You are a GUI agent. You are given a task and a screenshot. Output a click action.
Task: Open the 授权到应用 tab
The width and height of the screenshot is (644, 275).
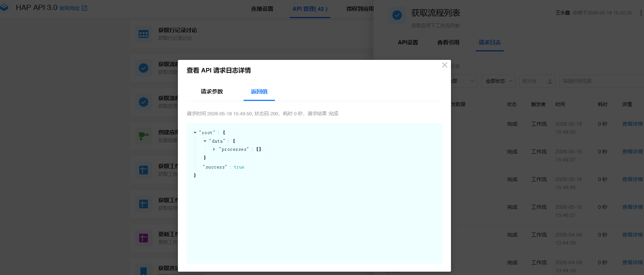tap(360, 9)
